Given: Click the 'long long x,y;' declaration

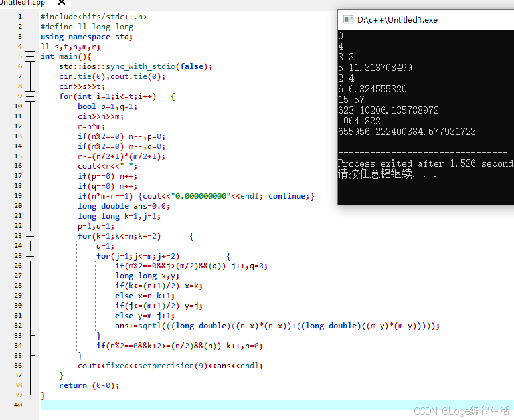Looking at the screenshot, I should point(147,276).
